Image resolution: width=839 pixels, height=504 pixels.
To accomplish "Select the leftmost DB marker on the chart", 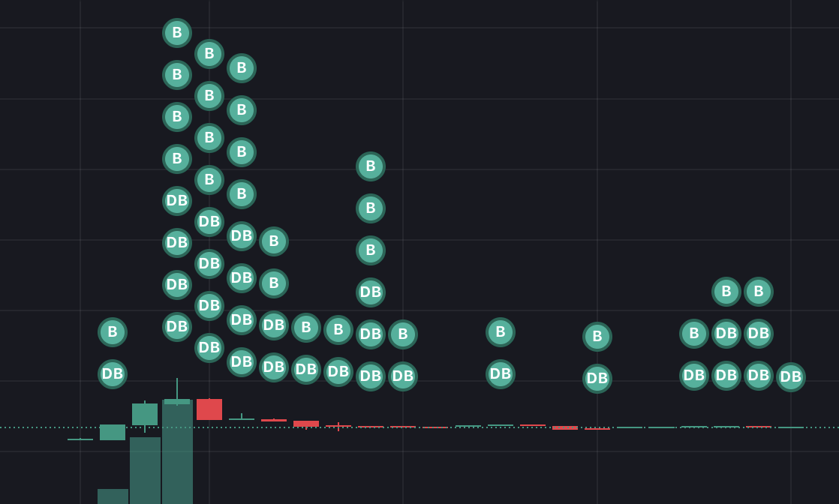I will coord(113,373).
